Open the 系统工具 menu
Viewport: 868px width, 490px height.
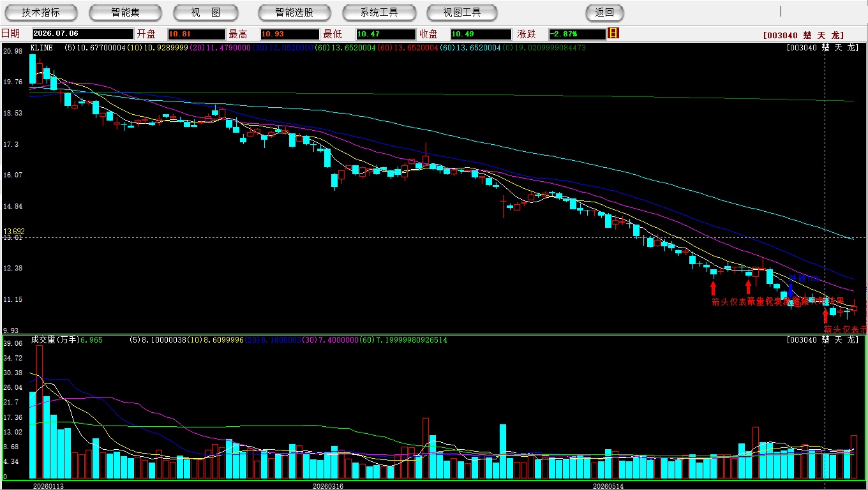(x=379, y=12)
